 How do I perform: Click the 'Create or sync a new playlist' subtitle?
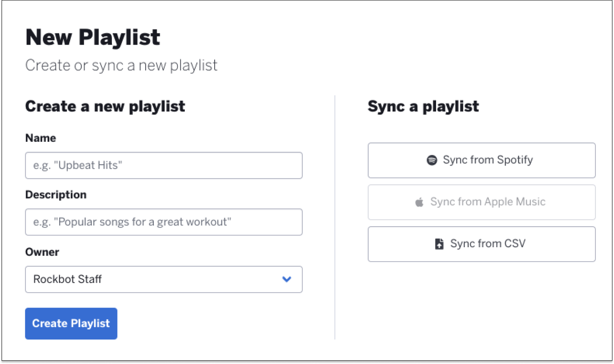click(121, 66)
